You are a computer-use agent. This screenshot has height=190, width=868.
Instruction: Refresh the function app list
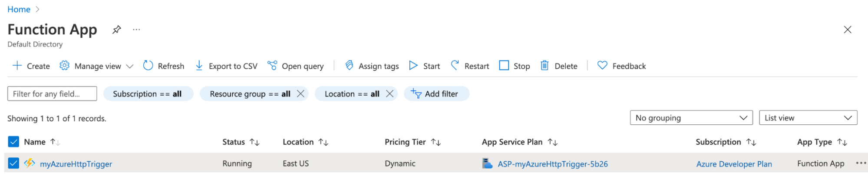click(164, 66)
